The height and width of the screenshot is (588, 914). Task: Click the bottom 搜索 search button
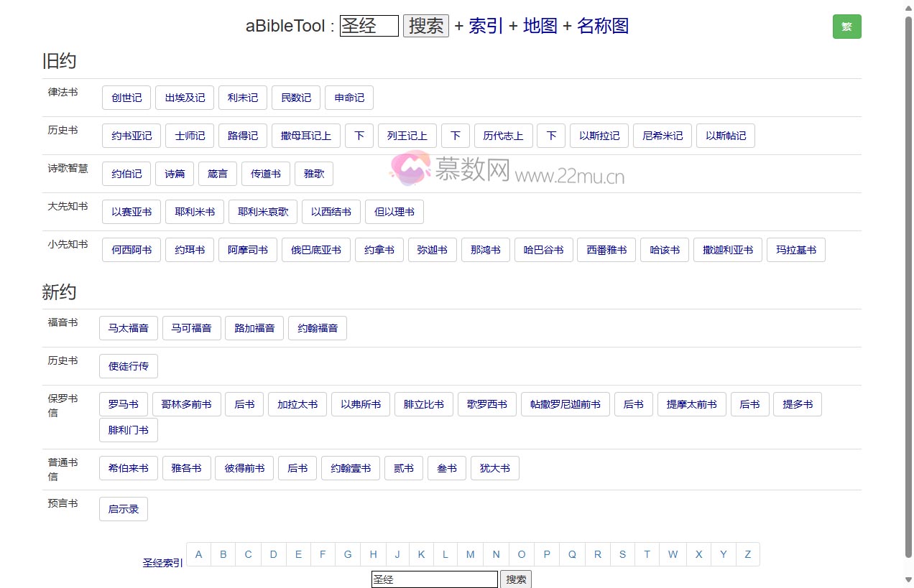(x=515, y=579)
